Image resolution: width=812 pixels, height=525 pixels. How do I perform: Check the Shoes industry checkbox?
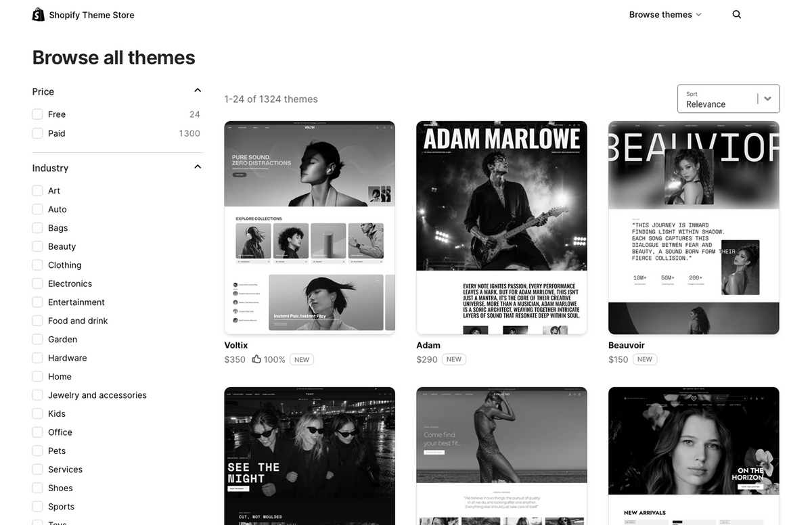click(38, 488)
